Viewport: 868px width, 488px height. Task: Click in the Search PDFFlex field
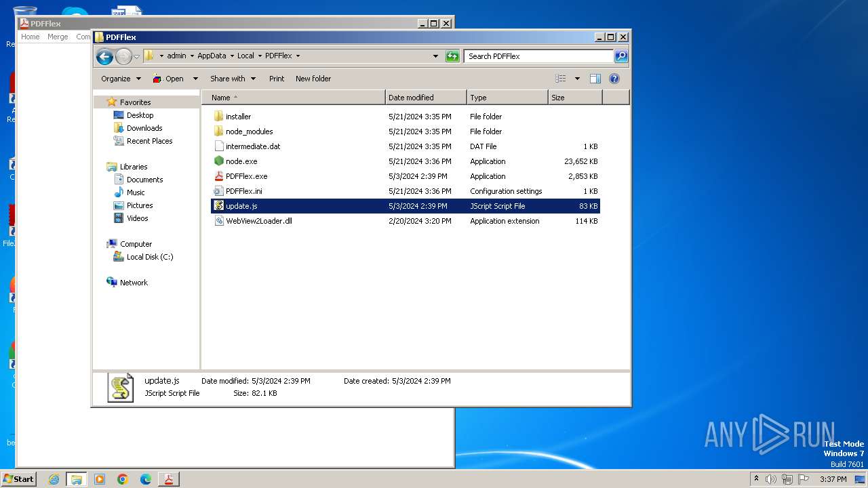(x=539, y=56)
